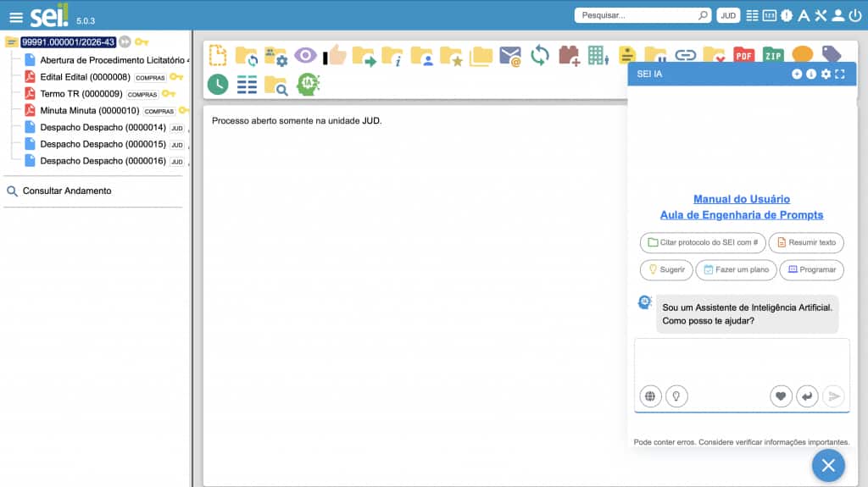Click the folder with magnifier search icon
The height and width of the screenshot is (487, 868).
click(275, 86)
